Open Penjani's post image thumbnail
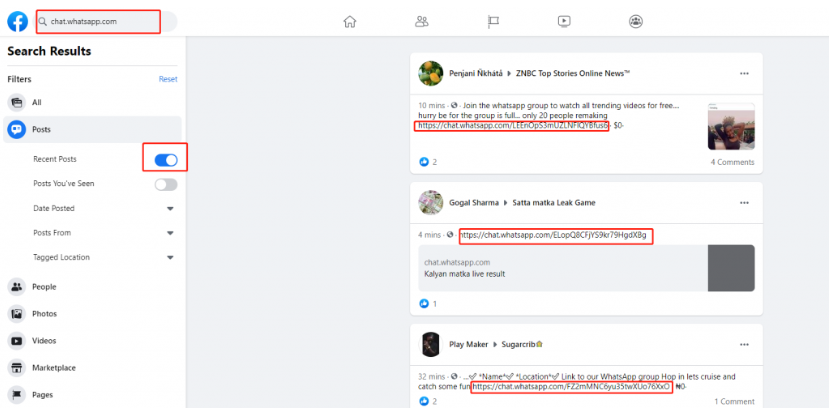The image size is (830, 408). 731,126
